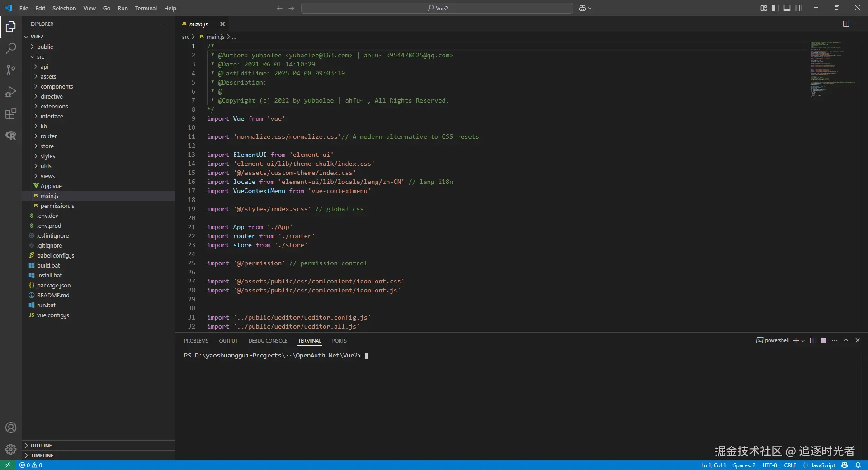Open the Search view in activity bar

[11, 48]
